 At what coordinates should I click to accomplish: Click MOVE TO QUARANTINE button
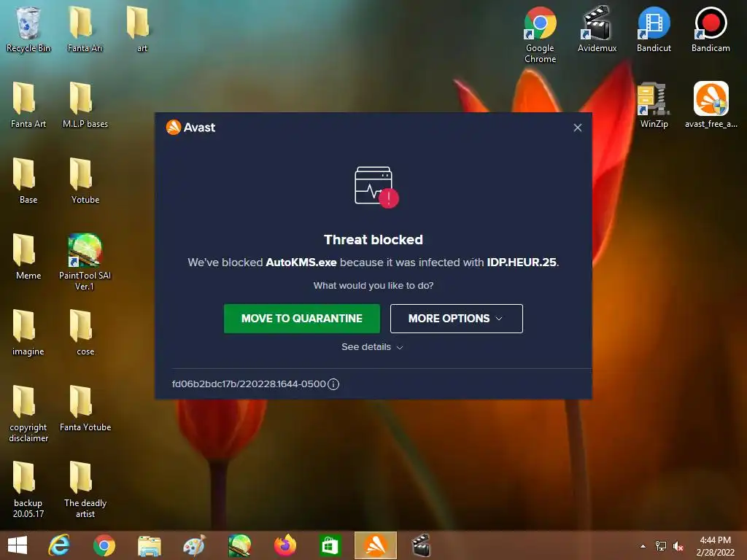[301, 318]
